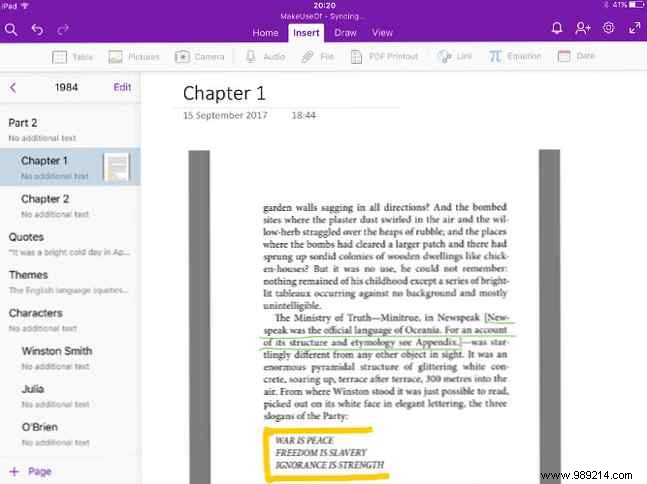Open the Julia subpage
This screenshot has width=647, height=484.
point(70,396)
